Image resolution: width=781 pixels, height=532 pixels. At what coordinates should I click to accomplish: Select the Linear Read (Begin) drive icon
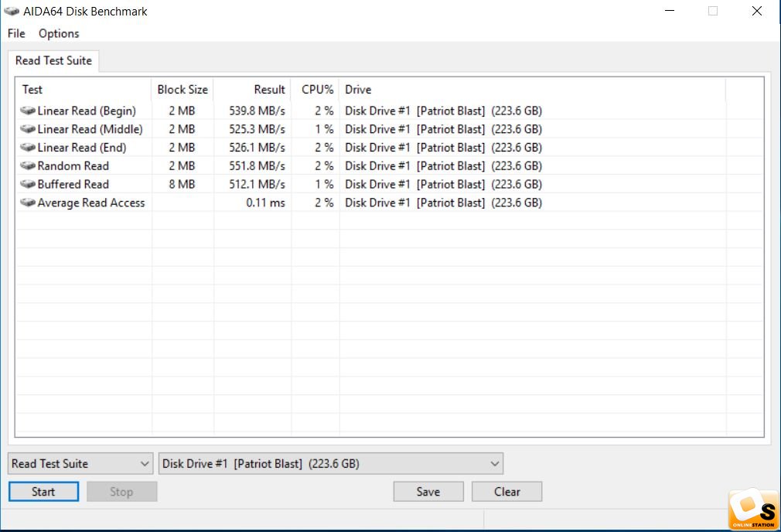click(28, 111)
